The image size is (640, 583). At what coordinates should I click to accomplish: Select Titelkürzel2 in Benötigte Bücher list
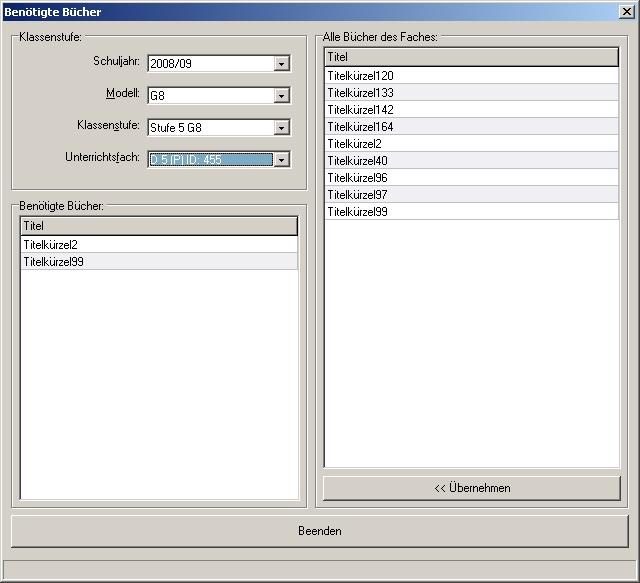coord(52,245)
